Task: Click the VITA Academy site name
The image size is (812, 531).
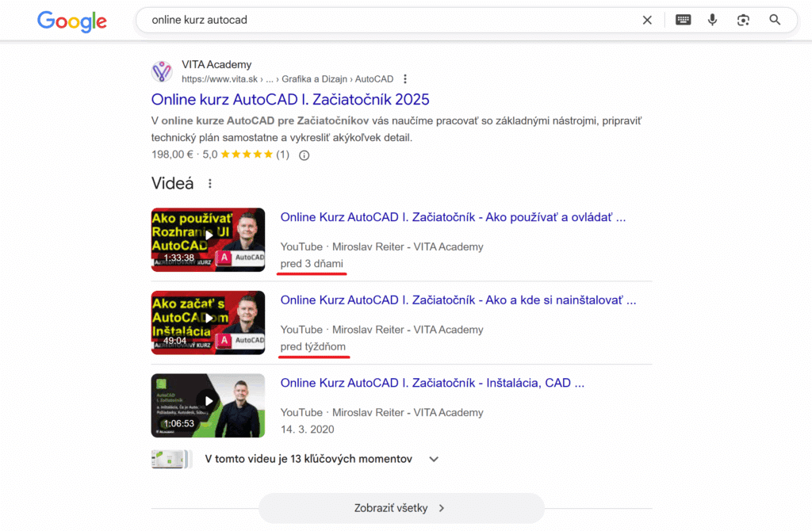Action: pyautogui.click(x=216, y=65)
